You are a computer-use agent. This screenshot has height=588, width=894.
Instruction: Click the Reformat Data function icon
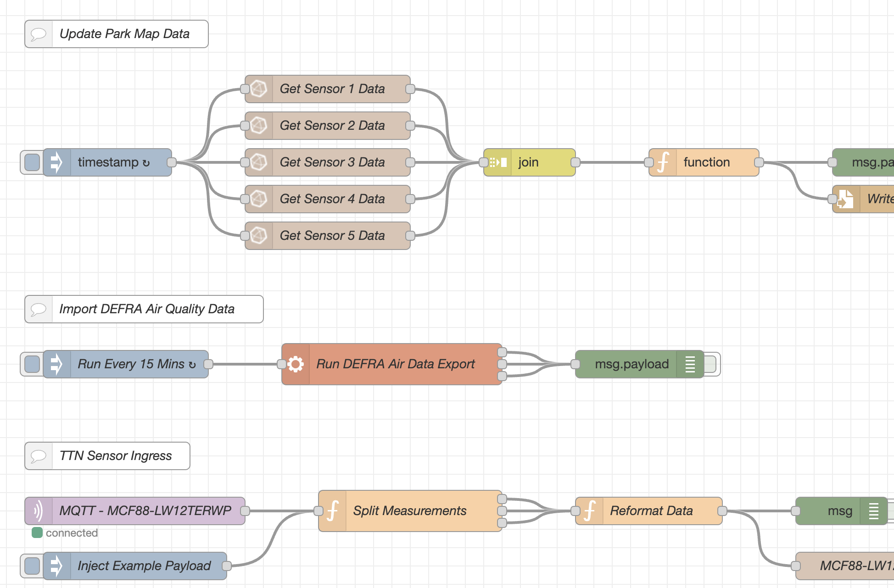point(589,511)
